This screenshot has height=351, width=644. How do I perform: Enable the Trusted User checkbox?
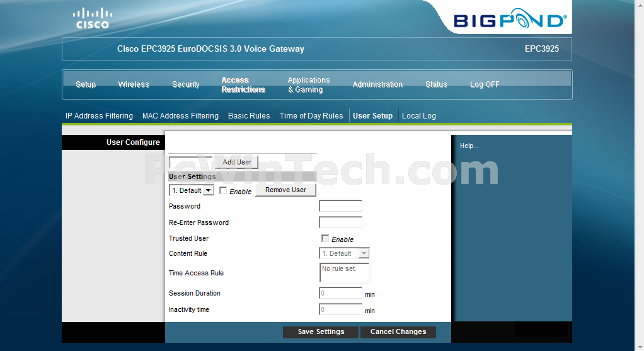(325, 238)
